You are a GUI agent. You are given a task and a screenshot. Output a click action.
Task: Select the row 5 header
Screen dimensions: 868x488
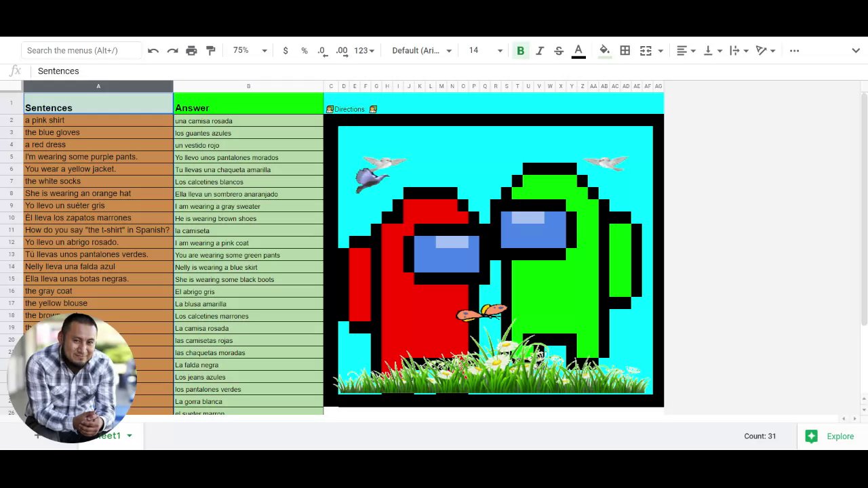click(x=12, y=157)
